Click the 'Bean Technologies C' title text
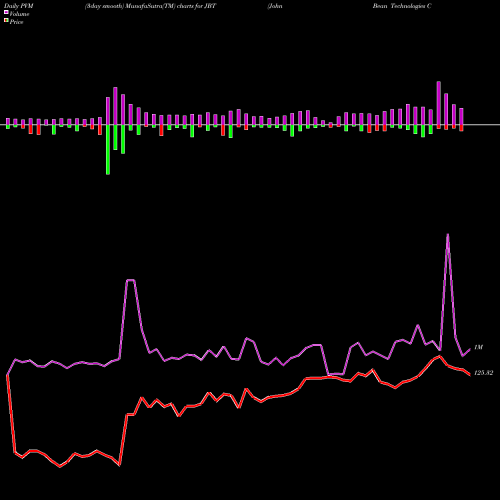The height and width of the screenshot is (500, 500). pos(402,6)
